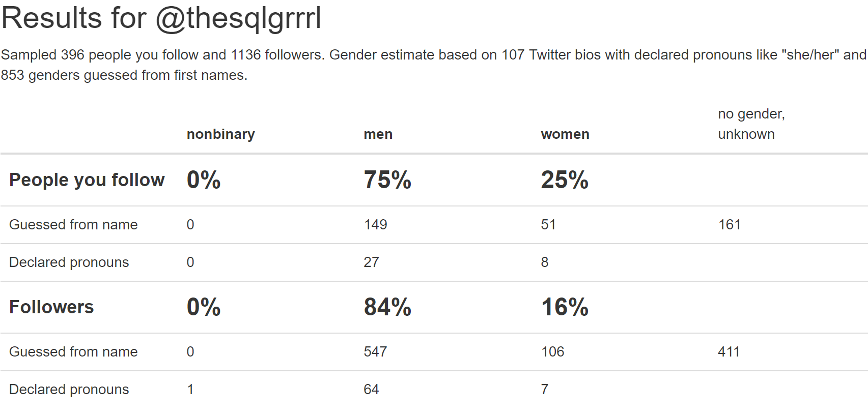The image size is (868, 415).
Task: Click the 64 declared pronouns followers count
Action: 371,390
